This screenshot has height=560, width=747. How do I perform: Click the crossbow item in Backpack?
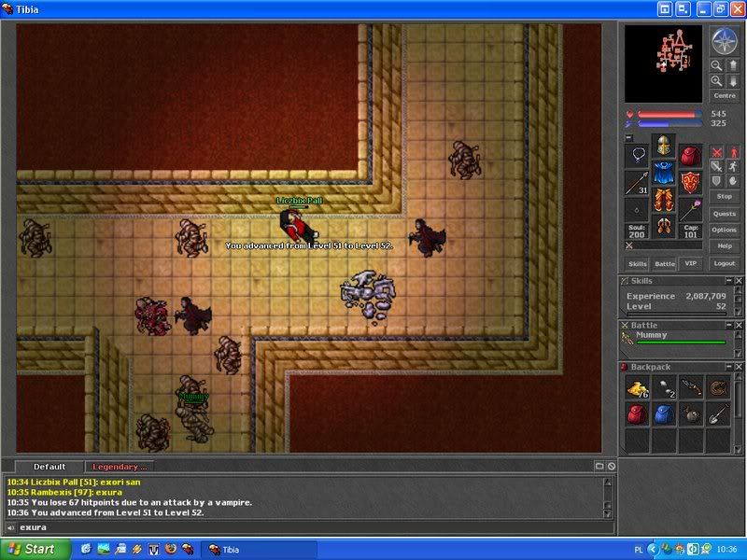[691, 387]
